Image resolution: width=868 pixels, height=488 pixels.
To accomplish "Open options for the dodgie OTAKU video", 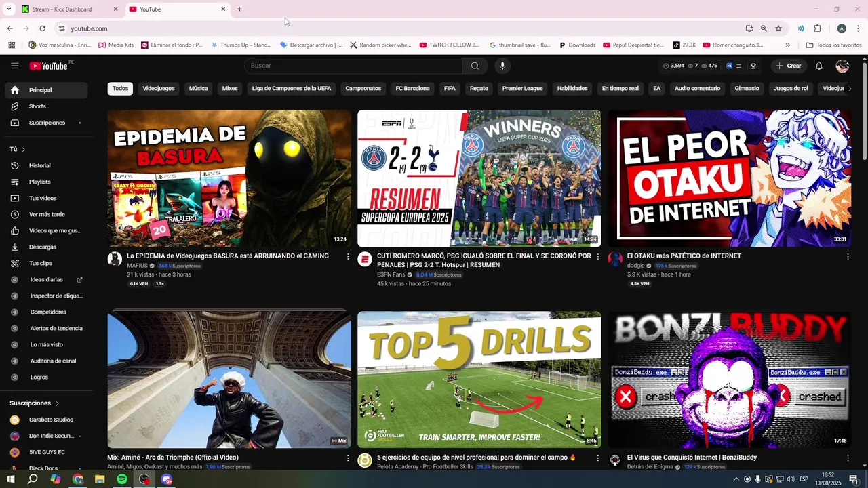I will pyautogui.click(x=848, y=256).
